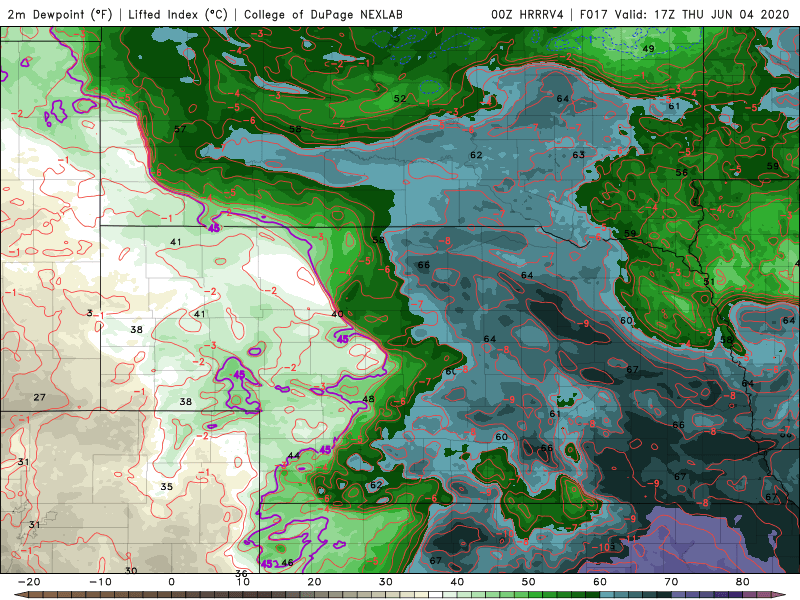Click the 10 color scale label
The height and width of the screenshot is (600, 800).
tap(243, 582)
